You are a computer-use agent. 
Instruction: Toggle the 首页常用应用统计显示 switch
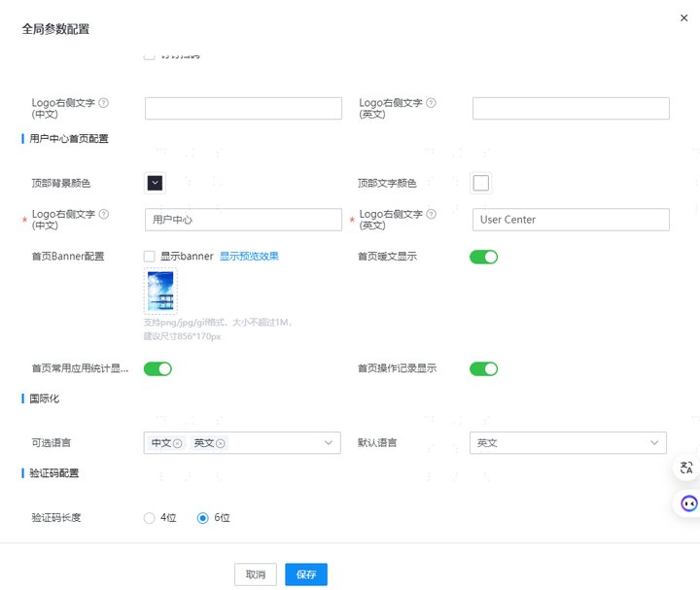157,369
